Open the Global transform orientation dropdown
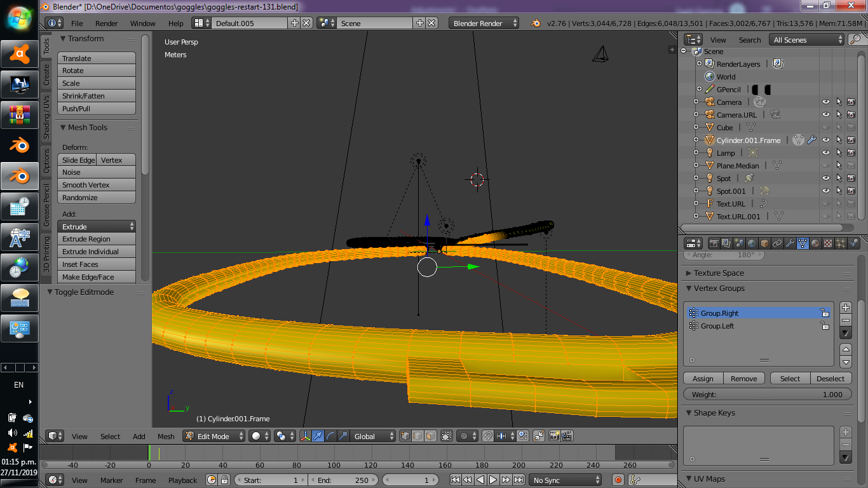Viewport: 868px width, 488px height. coord(373,436)
